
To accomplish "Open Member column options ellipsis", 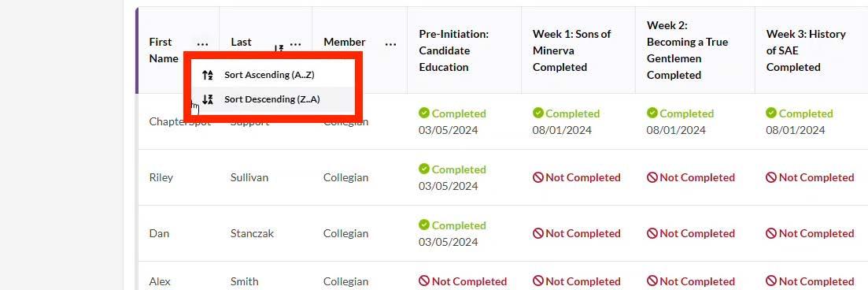I will click(x=391, y=44).
